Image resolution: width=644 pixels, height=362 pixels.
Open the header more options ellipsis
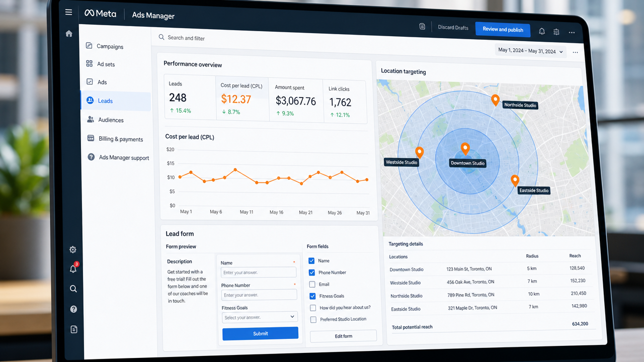pyautogui.click(x=572, y=32)
